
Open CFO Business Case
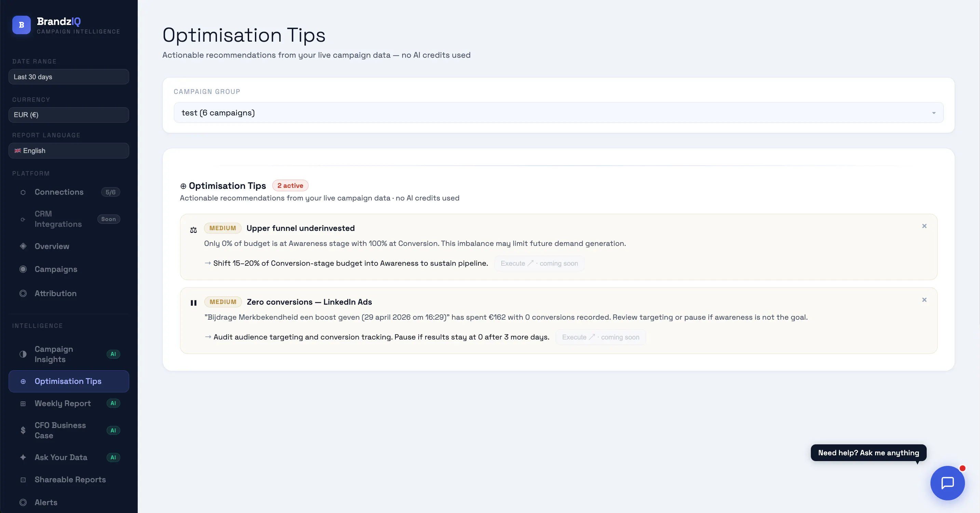point(68,430)
